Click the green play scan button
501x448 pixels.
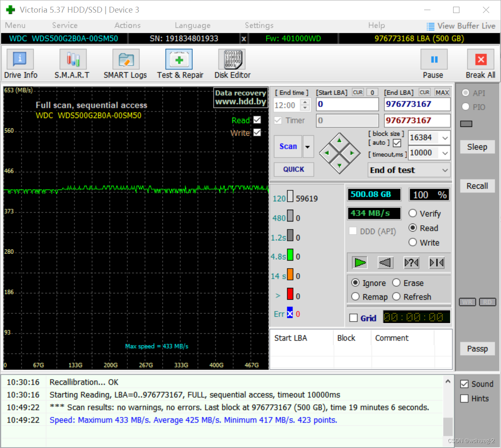point(360,263)
